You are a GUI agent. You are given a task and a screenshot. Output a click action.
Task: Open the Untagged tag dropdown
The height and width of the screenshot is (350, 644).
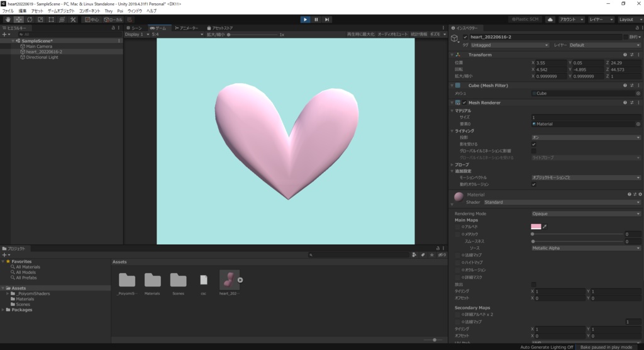tap(510, 45)
